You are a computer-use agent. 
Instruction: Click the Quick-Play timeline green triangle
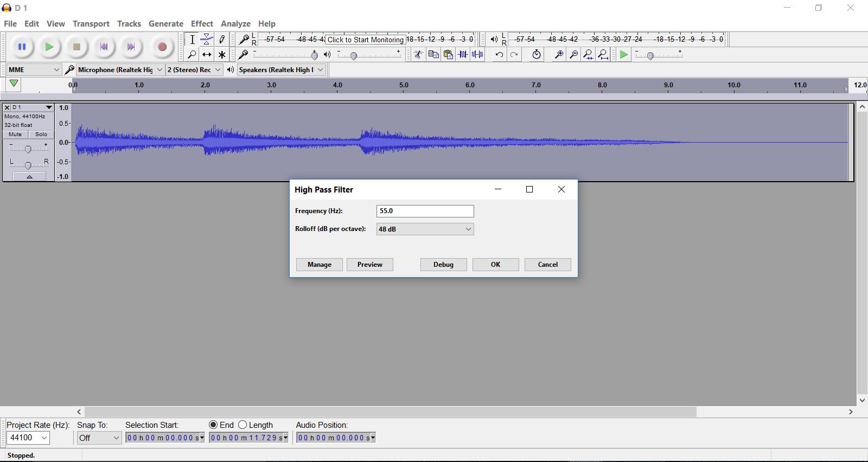pyautogui.click(x=14, y=84)
